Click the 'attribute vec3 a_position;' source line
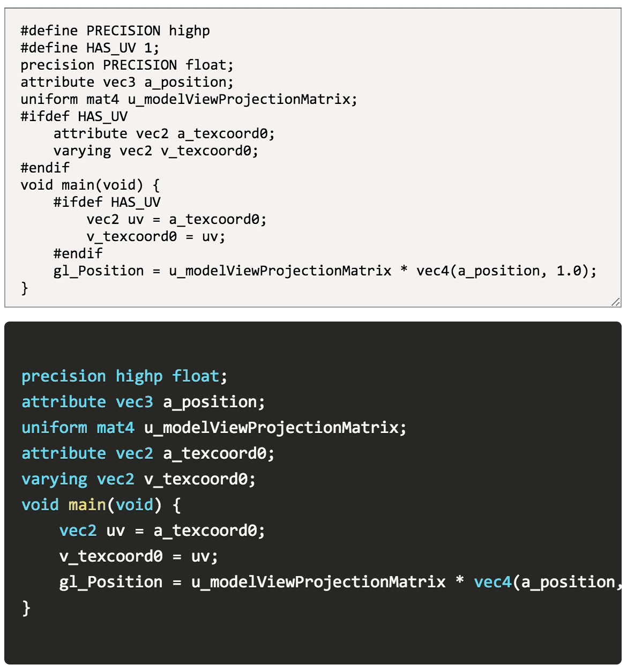The height and width of the screenshot is (672, 627). pyautogui.click(x=127, y=83)
